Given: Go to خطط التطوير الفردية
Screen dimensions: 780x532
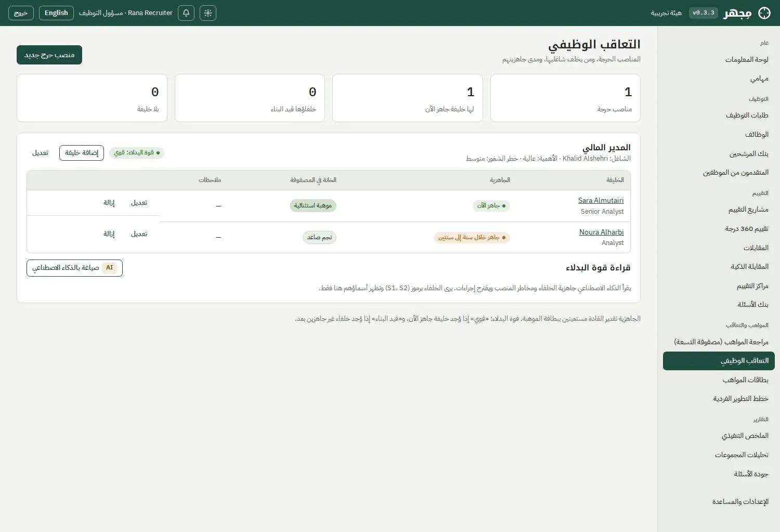Looking at the screenshot, I should [719, 399].
